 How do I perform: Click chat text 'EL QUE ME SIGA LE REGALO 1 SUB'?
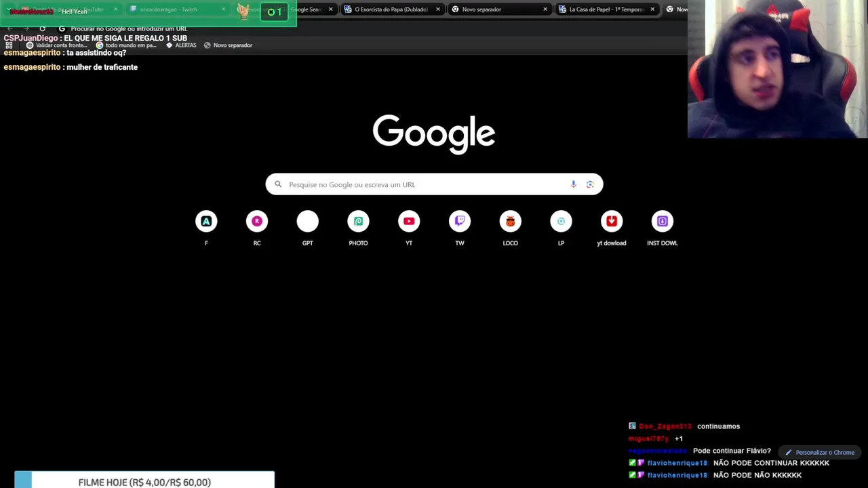(x=125, y=38)
